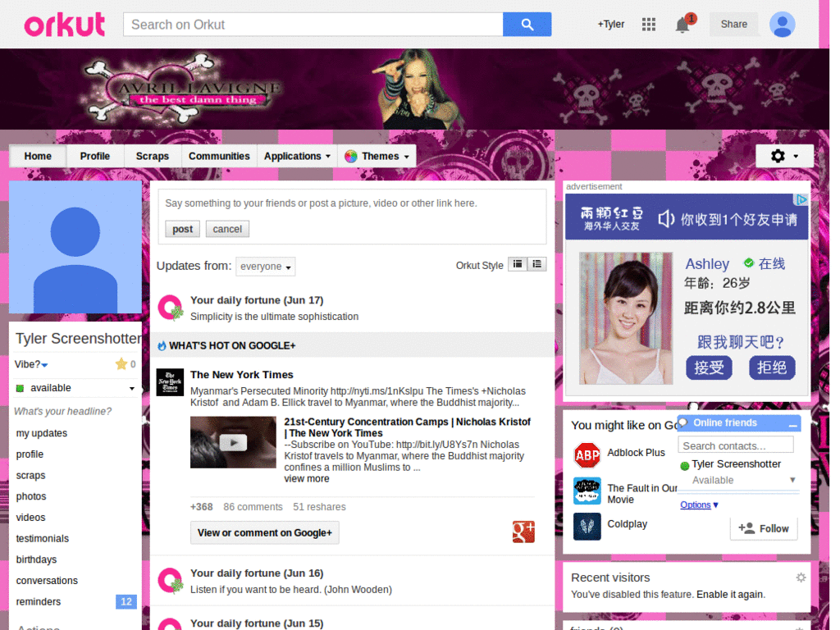Click the Vibe star rating icon
Screen dimensions: 840x630
[x=121, y=364]
